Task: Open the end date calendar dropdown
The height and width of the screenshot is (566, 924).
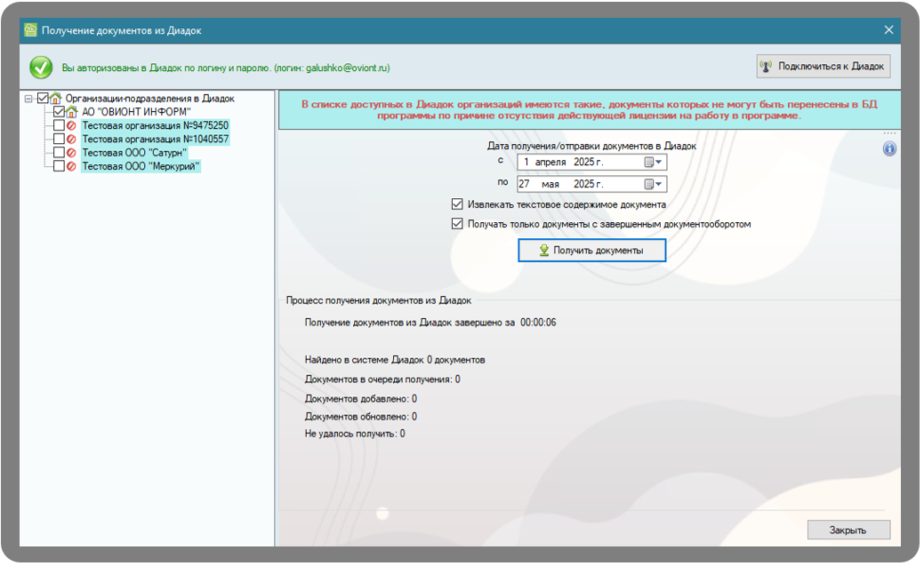Action: [653, 184]
